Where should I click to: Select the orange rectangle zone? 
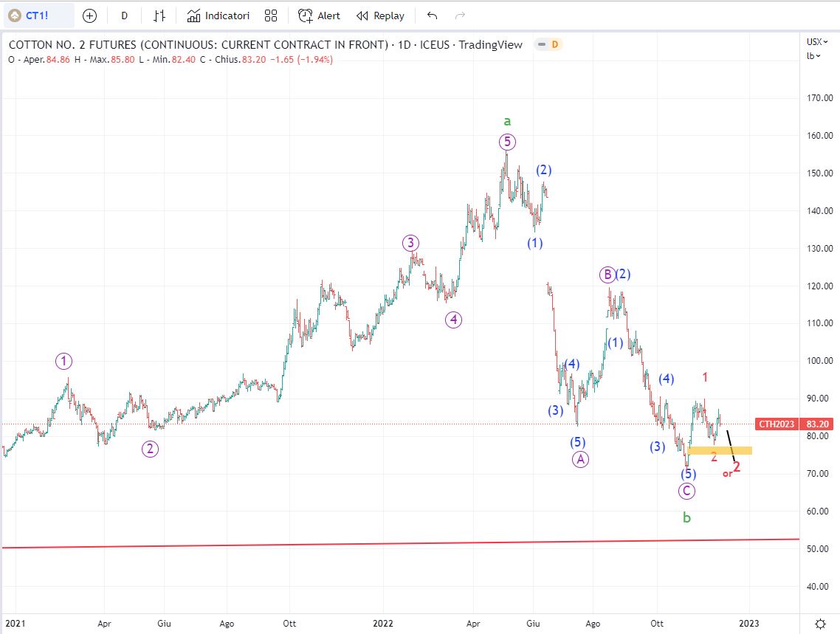click(720, 451)
